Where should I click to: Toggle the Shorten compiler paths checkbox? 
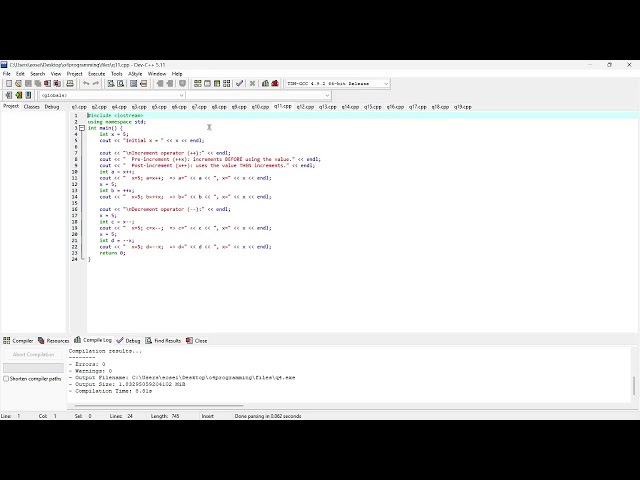(6, 379)
